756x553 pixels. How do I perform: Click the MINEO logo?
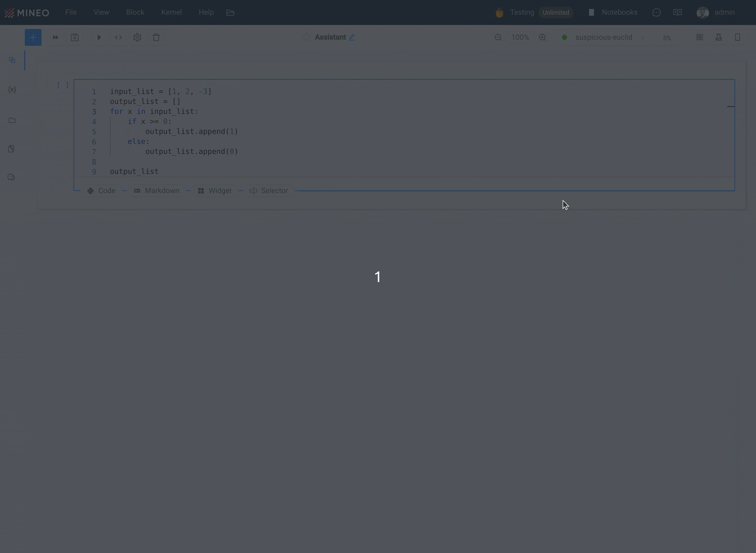pos(27,13)
